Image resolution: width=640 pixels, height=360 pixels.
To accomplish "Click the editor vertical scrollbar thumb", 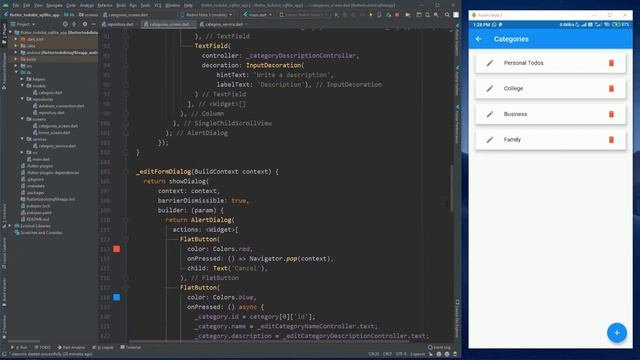I will click(x=452, y=189).
